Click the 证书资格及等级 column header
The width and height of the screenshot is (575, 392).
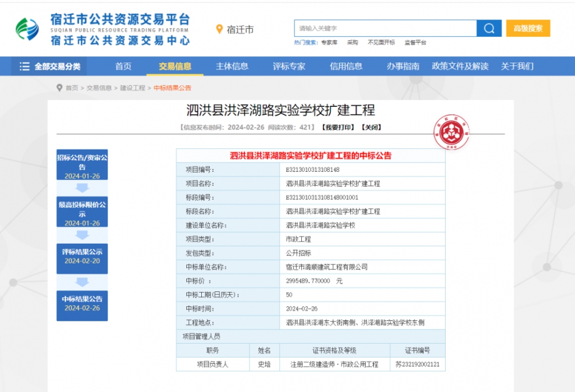[x=335, y=351]
